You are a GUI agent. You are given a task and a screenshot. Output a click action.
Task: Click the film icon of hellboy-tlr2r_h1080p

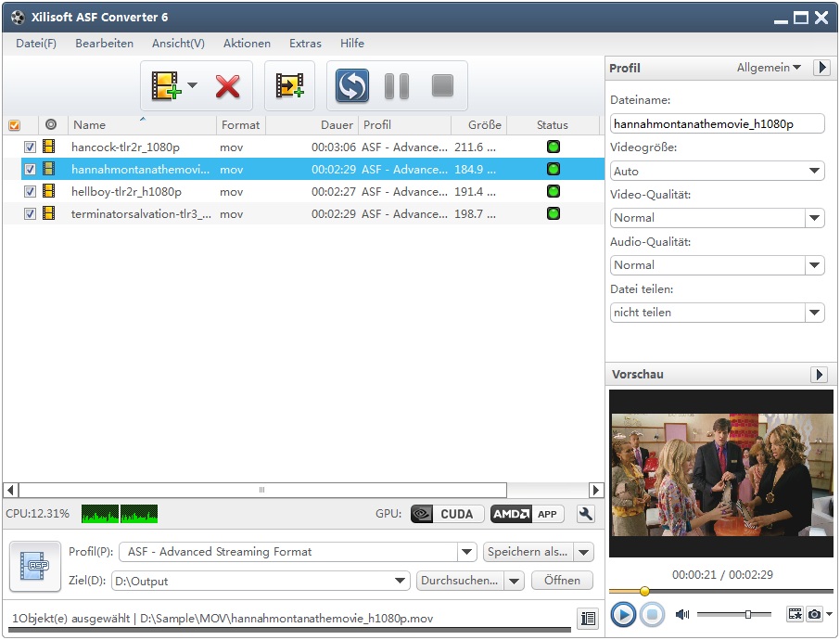click(49, 191)
